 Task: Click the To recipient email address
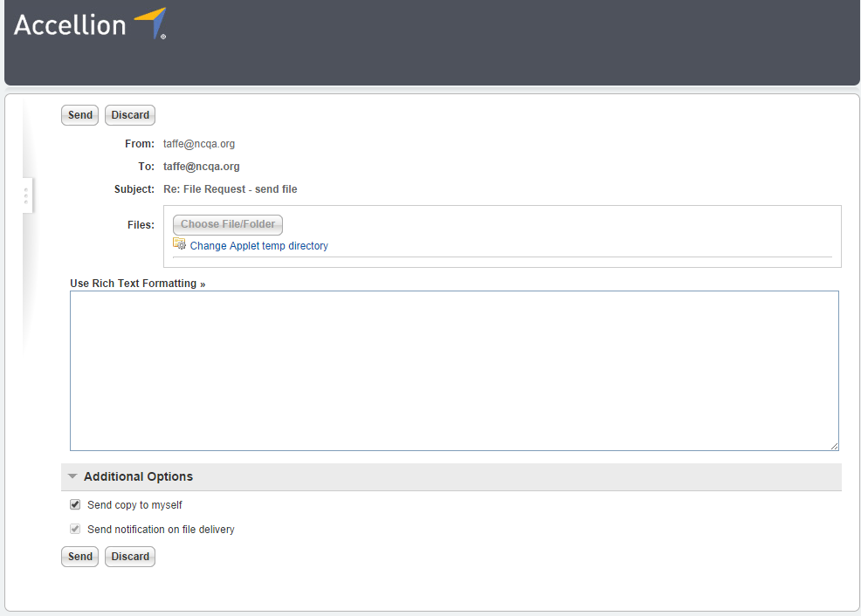[x=201, y=167]
